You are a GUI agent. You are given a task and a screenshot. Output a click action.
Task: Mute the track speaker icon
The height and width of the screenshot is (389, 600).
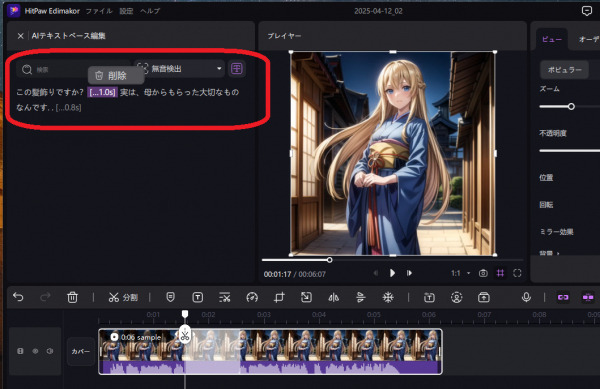click(50, 351)
